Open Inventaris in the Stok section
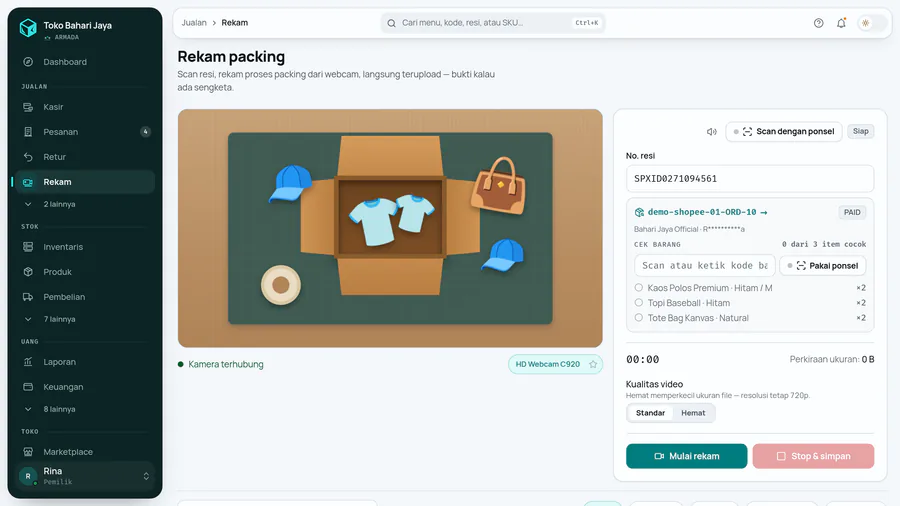Image resolution: width=900 pixels, height=506 pixels. pos(84,247)
